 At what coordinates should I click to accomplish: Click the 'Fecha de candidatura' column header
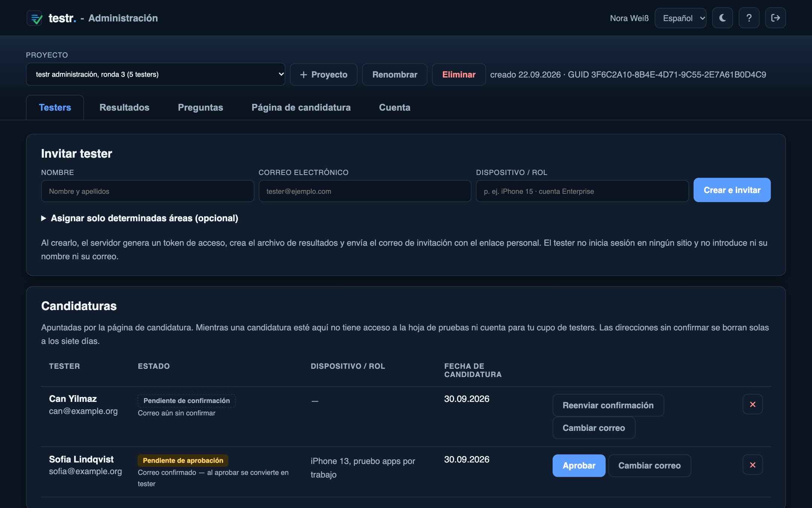[473, 370]
